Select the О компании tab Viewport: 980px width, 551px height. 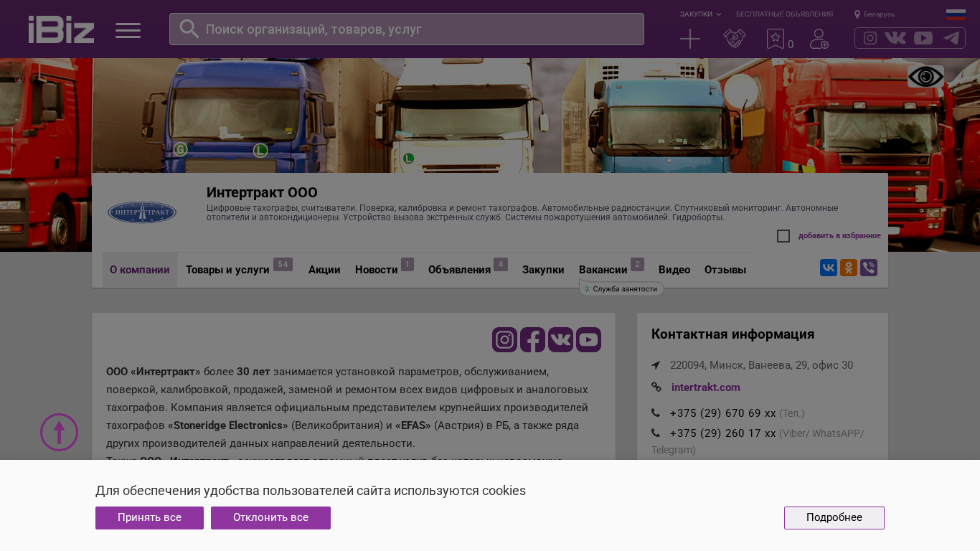(140, 270)
